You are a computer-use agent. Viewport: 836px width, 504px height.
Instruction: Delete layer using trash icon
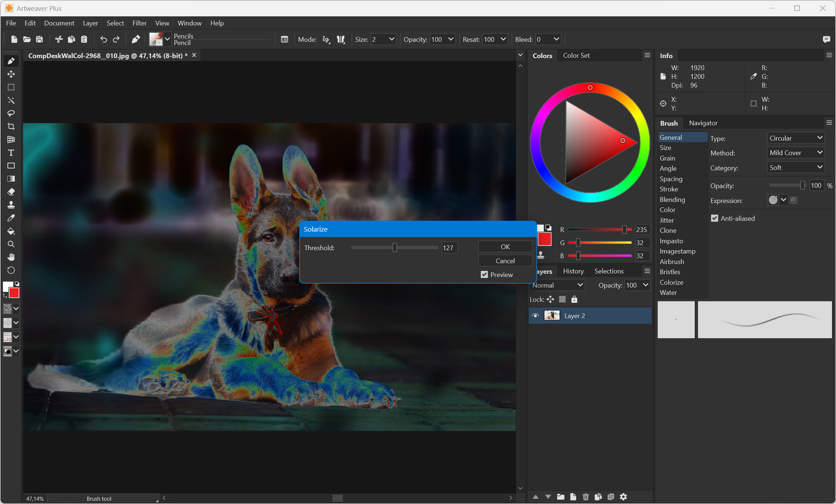coord(585,497)
